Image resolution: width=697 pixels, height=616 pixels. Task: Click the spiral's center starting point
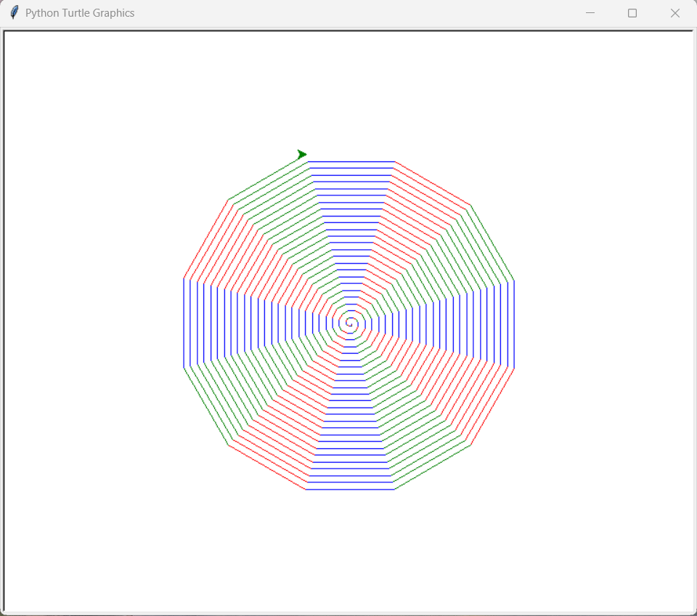click(x=351, y=325)
